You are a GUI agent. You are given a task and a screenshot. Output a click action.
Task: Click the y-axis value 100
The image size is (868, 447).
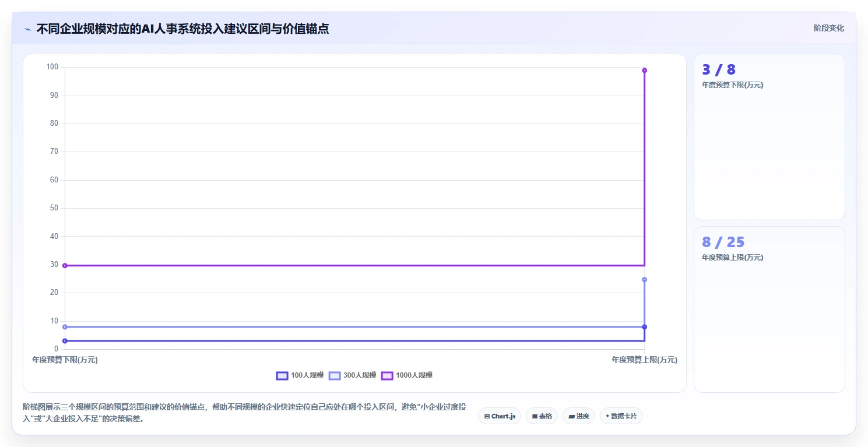click(52, 67)
